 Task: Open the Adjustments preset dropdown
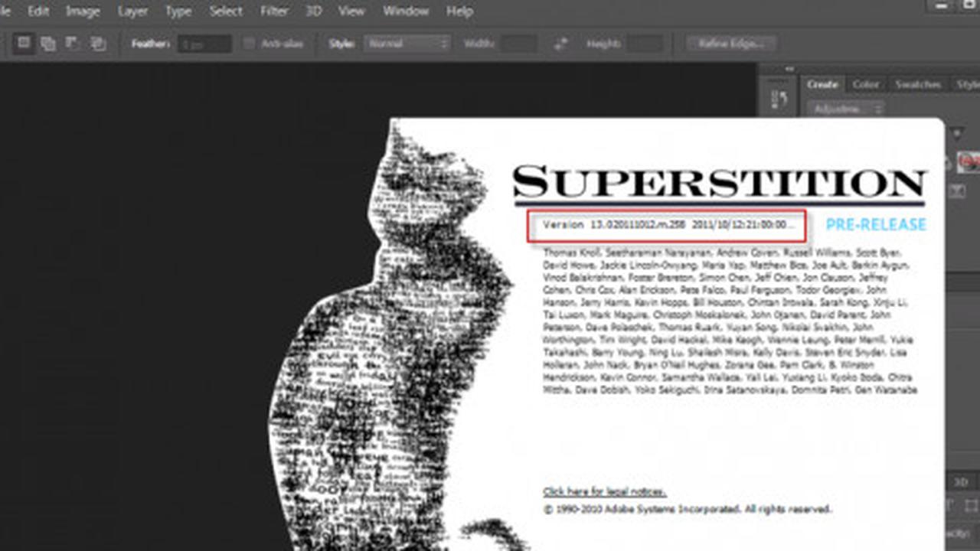point(847,109)
